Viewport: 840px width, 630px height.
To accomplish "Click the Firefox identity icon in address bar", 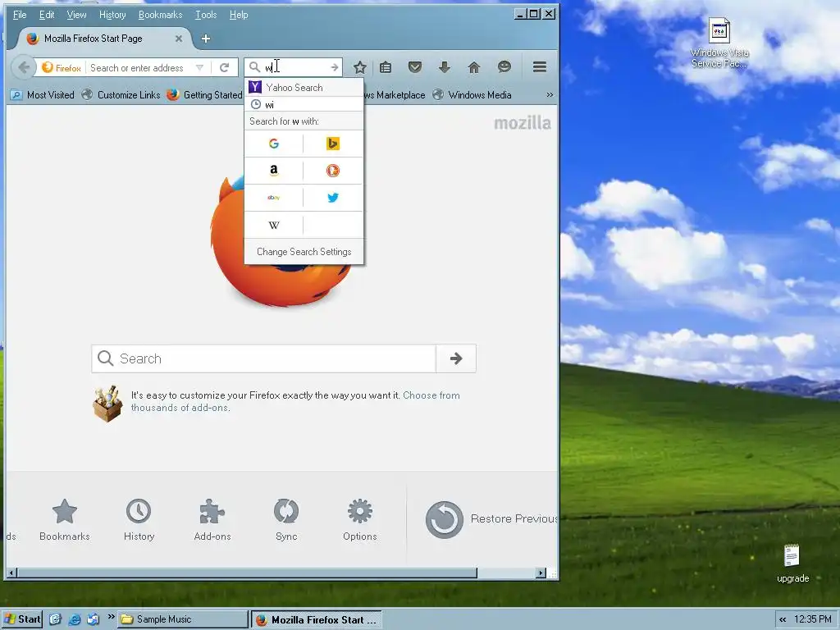I will [62, 68].
